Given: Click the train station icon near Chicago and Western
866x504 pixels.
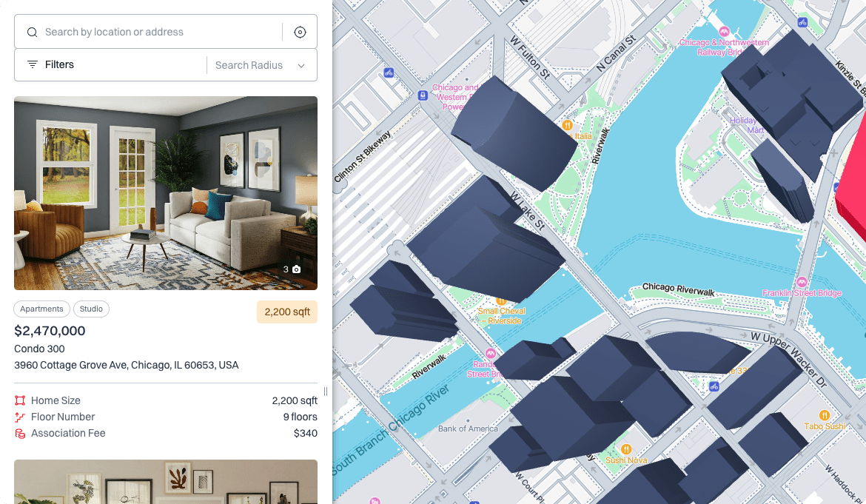Looking at the screenshot, I should click(x=423, y=95).
